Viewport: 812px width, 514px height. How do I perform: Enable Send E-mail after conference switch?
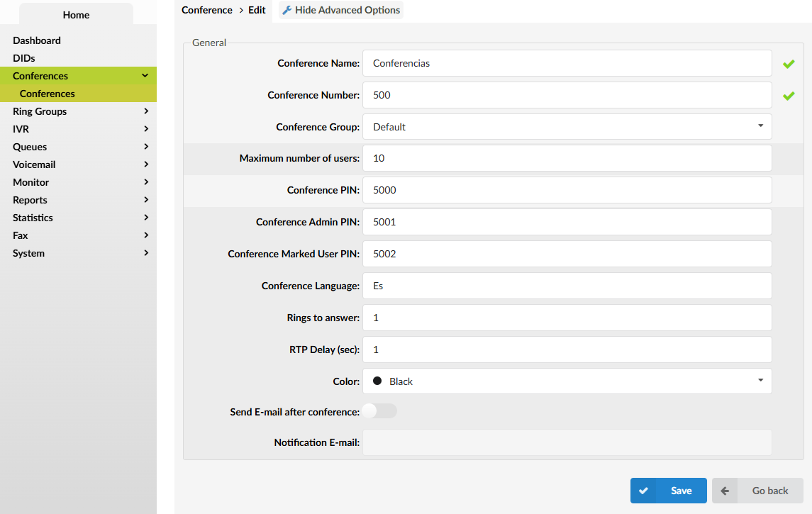[x=379, y=411]
